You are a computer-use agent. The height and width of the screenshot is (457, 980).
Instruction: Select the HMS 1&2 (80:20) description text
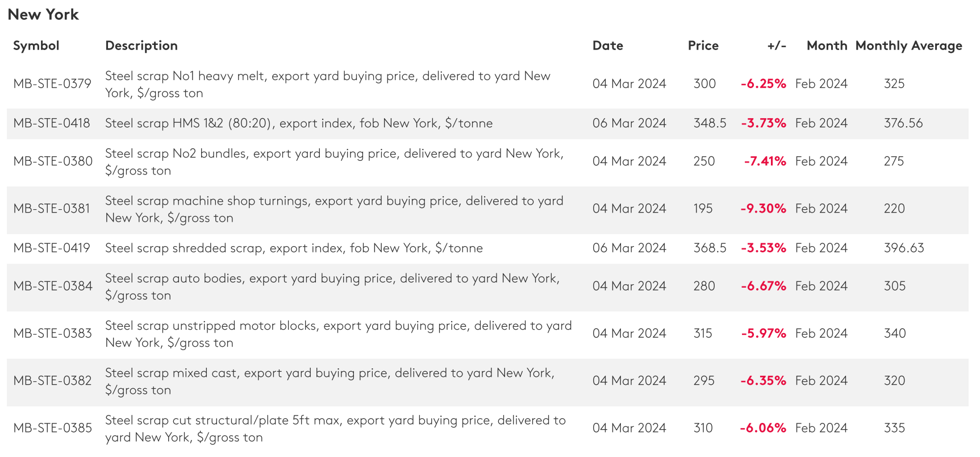coord(299,123)
